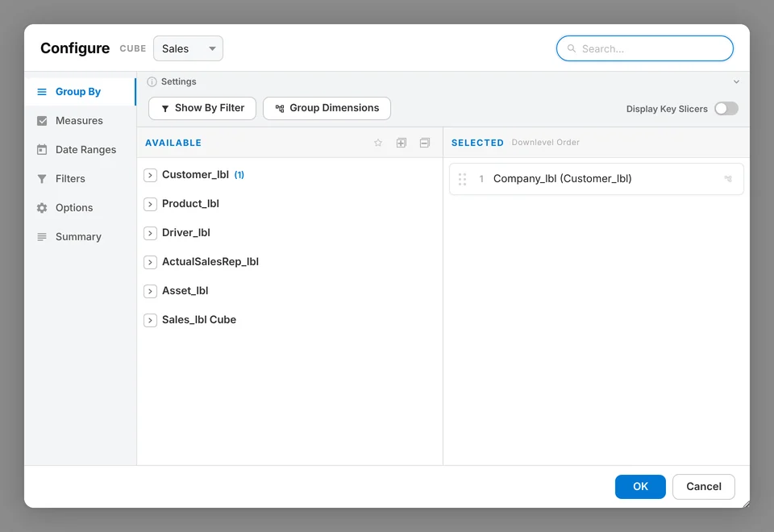Click the drag handle beside Company_lbl
Image resolution: width=774 pixels, height=532 pixels.
pyautogui.click(x=462, y=179)
